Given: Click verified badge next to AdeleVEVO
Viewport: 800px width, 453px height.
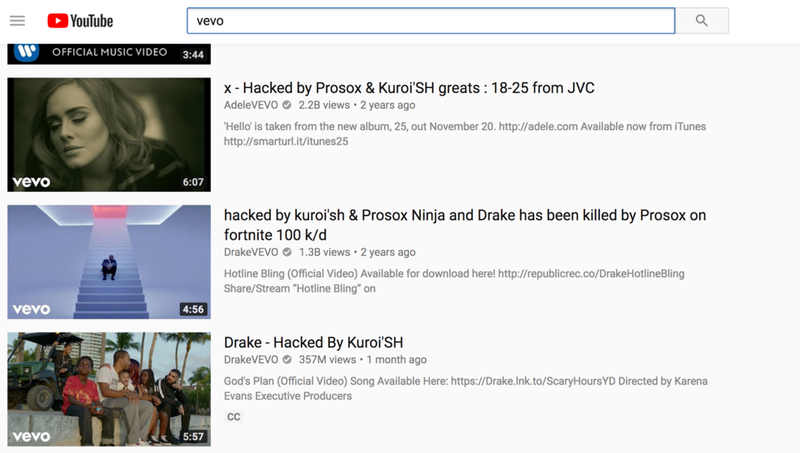Looking at the screenshot, I should 287,105.
